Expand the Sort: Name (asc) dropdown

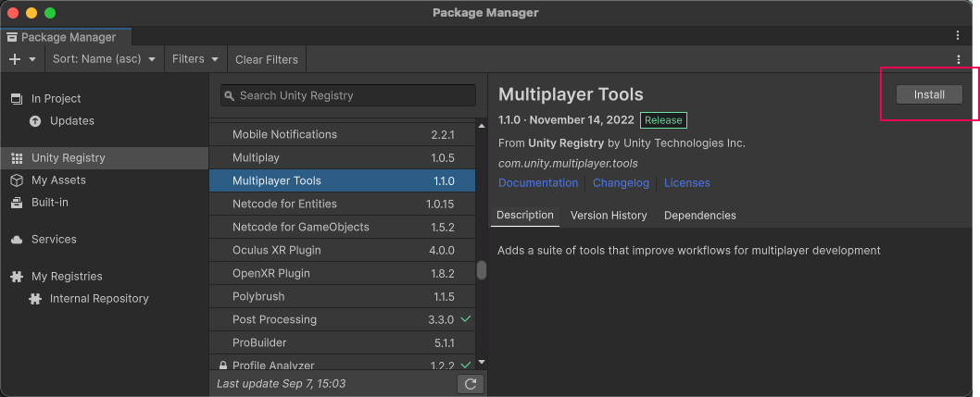point(103,59)
